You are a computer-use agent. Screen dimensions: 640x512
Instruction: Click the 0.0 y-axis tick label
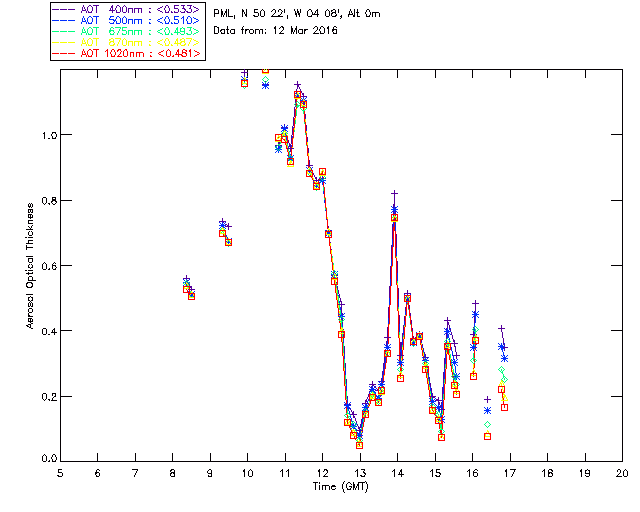click(49, 459)
